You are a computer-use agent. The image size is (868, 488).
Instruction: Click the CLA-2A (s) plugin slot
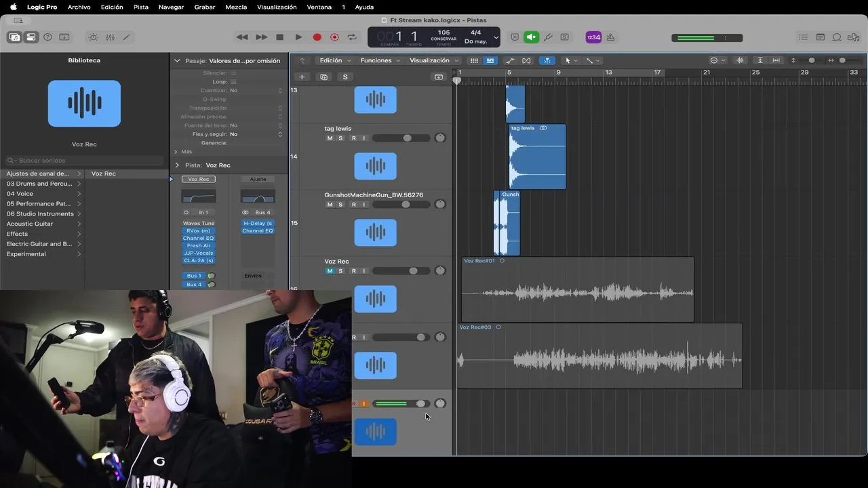tap(199, 260)
